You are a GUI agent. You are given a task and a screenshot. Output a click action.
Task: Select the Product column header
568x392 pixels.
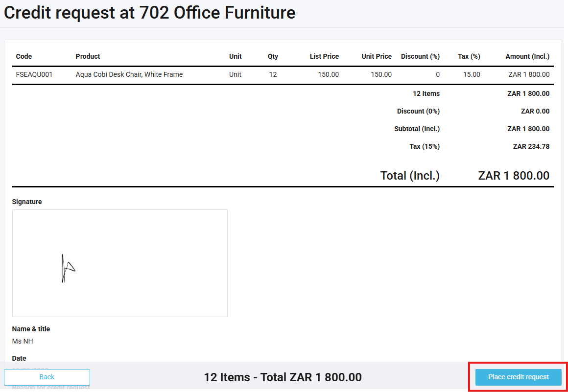pyautogui.click(x=88, y=56)
